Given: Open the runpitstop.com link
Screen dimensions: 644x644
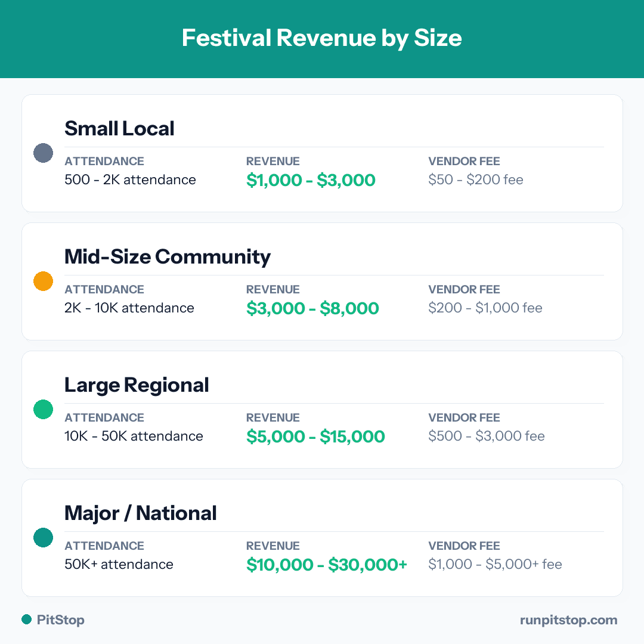Looking at the screenshot, I should [568, 620].
